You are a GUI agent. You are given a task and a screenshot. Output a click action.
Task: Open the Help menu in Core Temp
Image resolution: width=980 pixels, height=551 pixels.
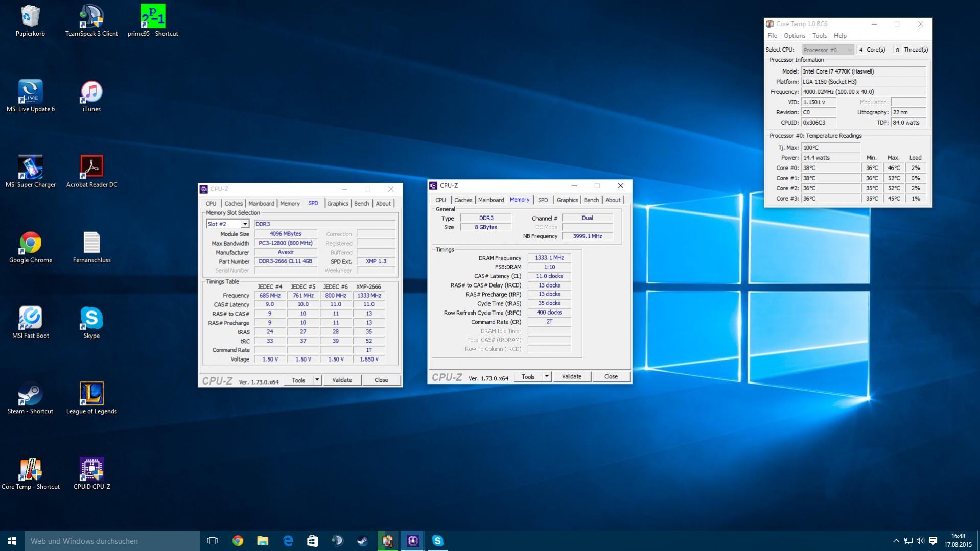(x=840, y=36)
